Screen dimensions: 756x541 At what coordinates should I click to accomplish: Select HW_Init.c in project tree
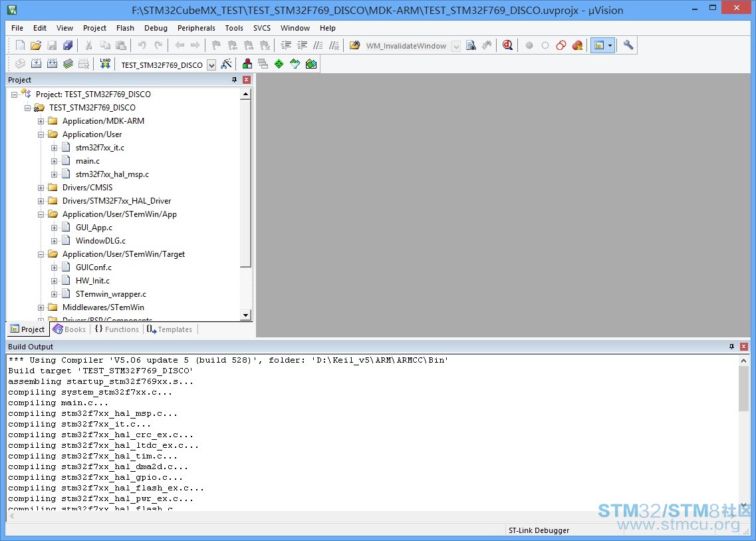(92, 281)
